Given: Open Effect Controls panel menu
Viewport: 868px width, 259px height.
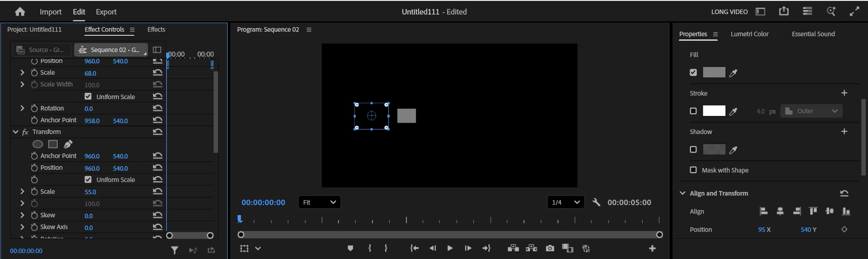Looking at the screenshot, I should (132, 30).
